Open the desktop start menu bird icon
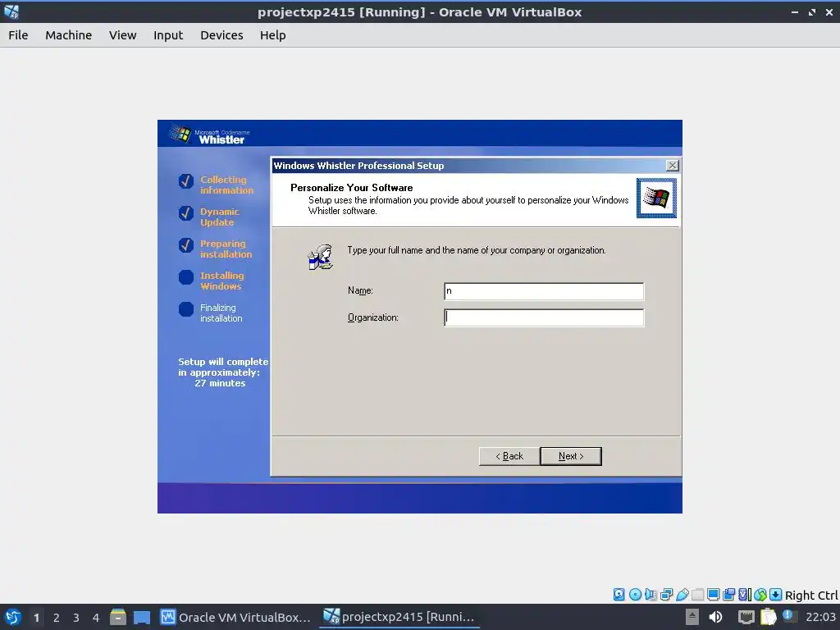The width and height of the screenshot is (840, 630). coord(13,617)
